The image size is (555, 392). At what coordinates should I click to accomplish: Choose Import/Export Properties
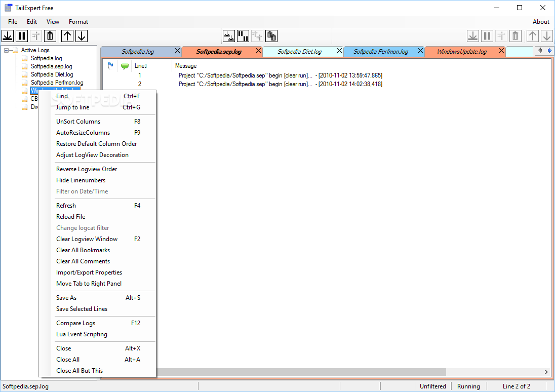(x=97, y=272)
